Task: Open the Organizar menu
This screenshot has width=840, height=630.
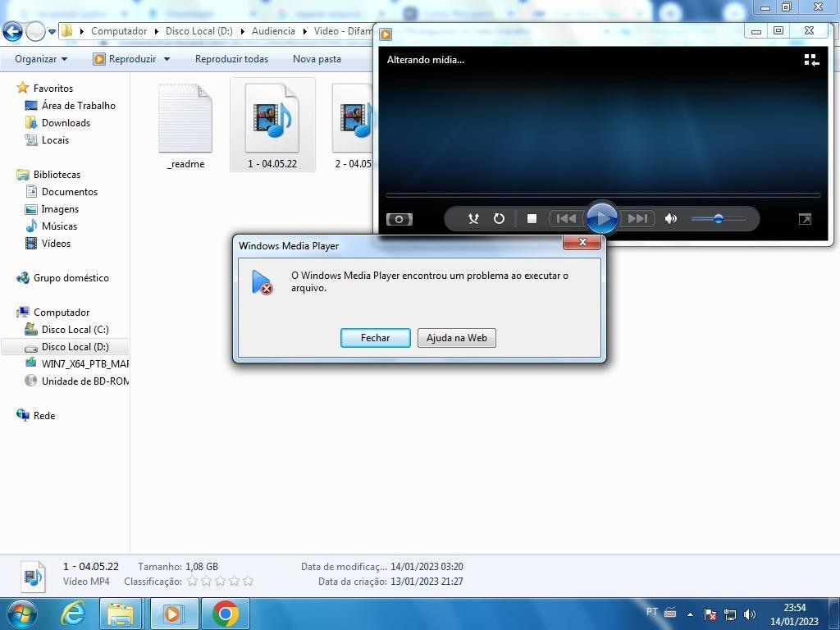Action: 41,59
